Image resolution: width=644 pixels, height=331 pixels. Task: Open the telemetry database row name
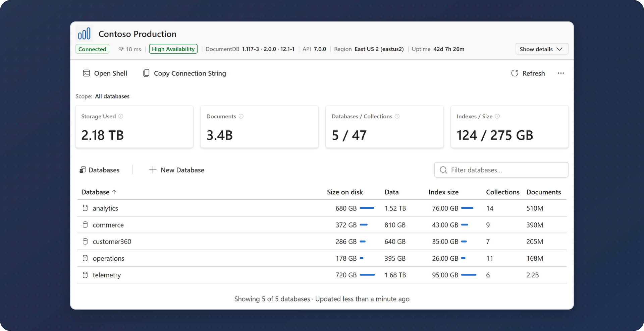coord(107,275)
